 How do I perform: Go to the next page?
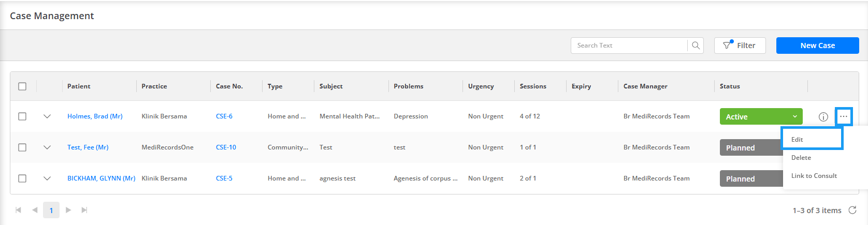point(68,210)
